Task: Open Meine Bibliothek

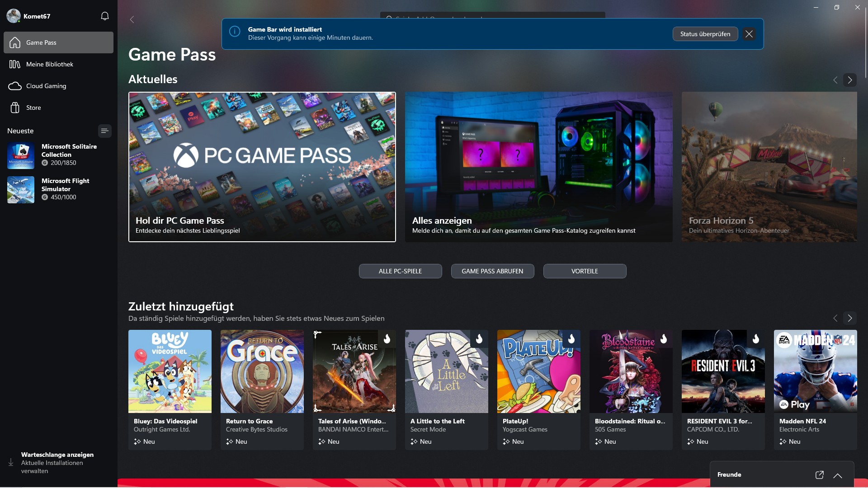Action: (59, 64)
